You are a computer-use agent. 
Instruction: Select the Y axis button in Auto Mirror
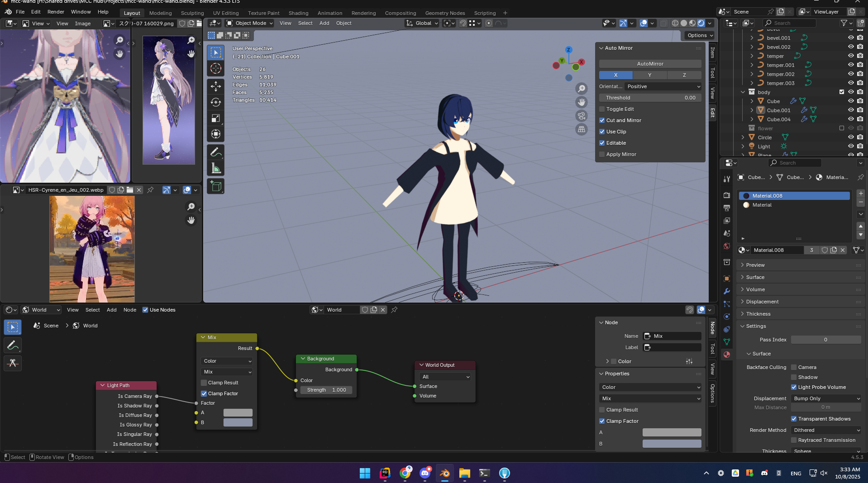click(649, 75)
